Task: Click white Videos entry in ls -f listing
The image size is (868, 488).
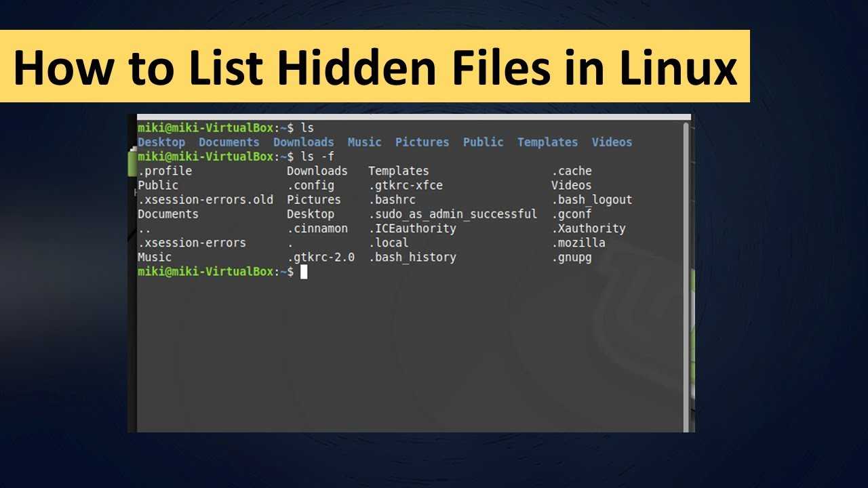Action: (572, 185)
